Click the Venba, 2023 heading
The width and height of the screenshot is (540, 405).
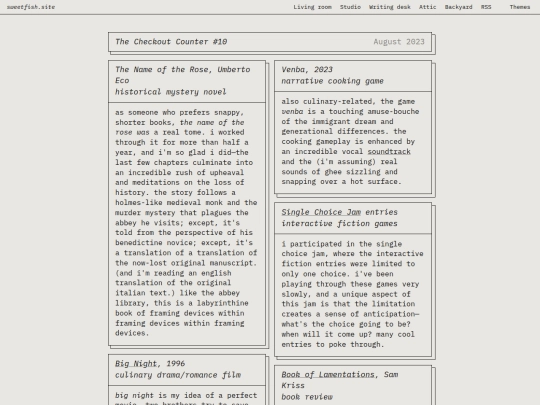click(307, 70)
